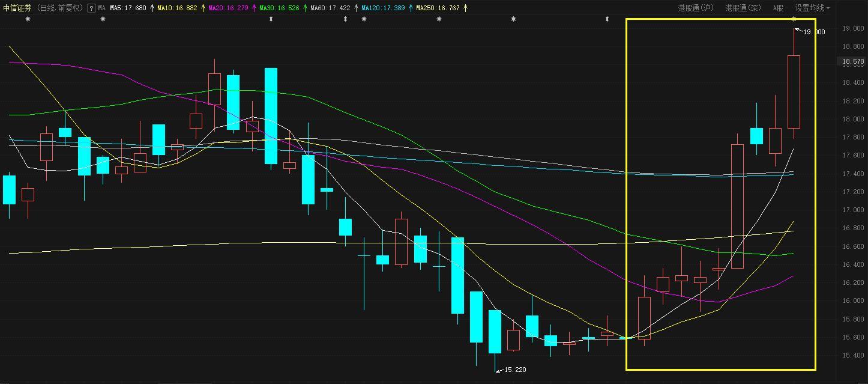Image resolution: width=868 pixels, height=384 pixels.
Task: Click the A股 link
Action: [778, 8]
